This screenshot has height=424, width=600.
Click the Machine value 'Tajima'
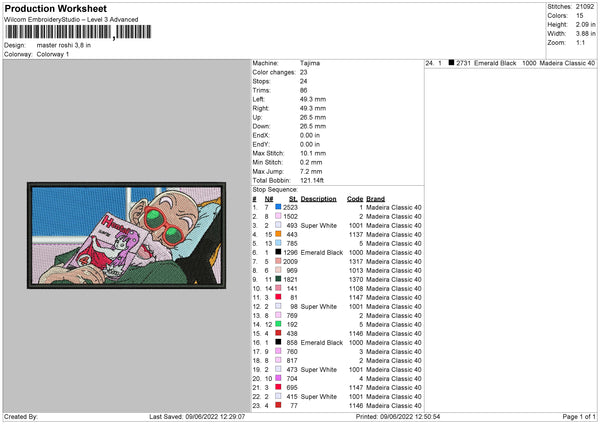310,63
